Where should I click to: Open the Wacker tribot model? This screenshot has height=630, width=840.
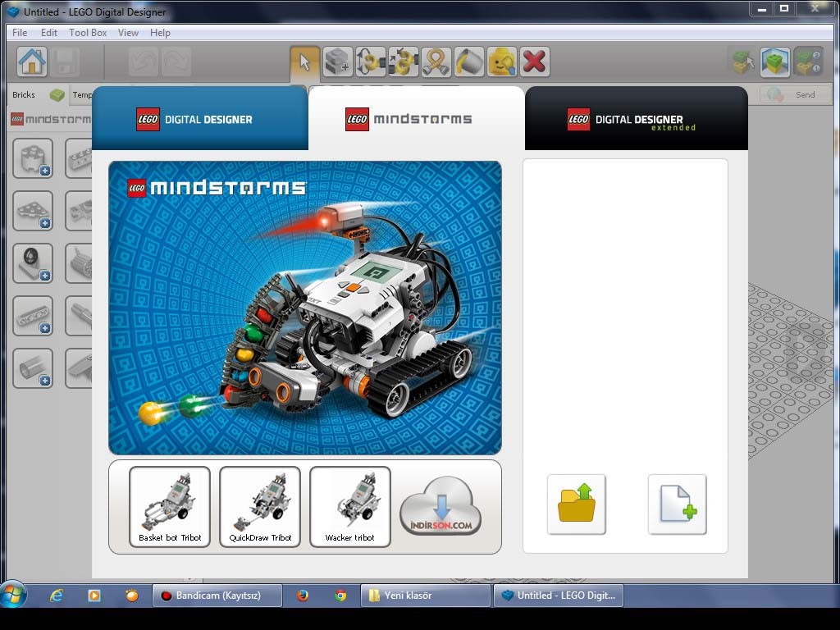349,507
